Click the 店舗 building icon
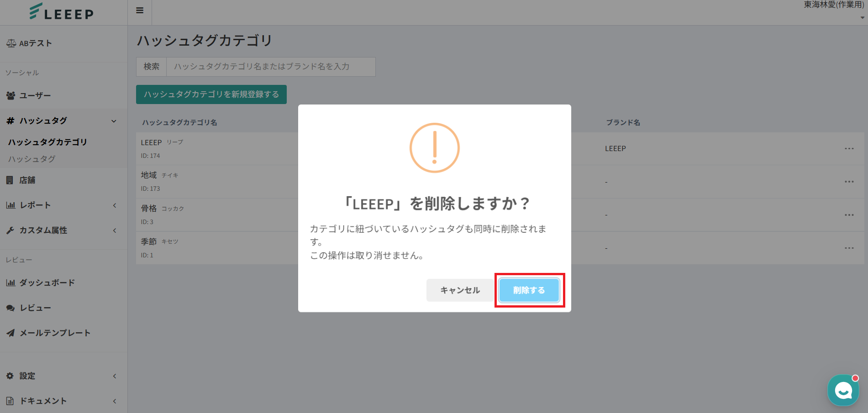 [x=10, y=180]
